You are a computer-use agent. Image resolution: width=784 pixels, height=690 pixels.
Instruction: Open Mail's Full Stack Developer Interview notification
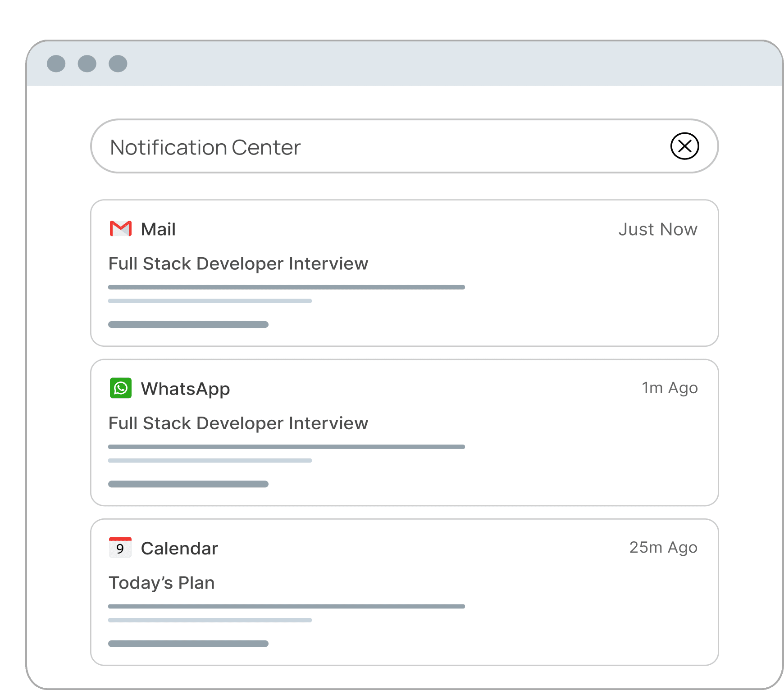point(238,263)
